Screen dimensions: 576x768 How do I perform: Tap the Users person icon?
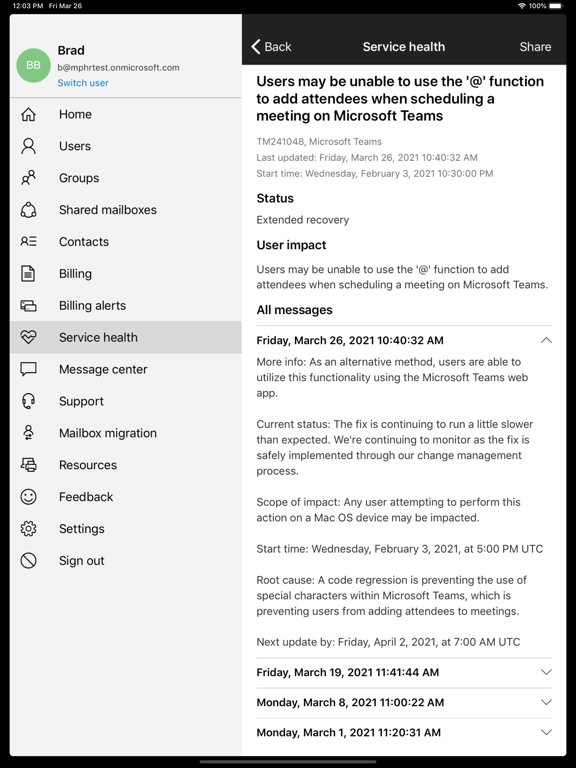click(x=28, y=146)
